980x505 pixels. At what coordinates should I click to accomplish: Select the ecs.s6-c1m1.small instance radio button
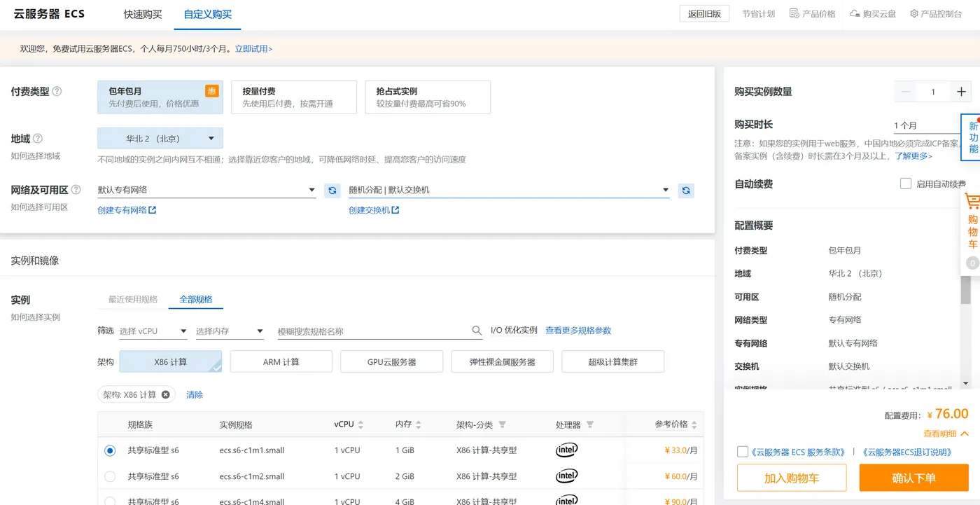tap(110, 450)
